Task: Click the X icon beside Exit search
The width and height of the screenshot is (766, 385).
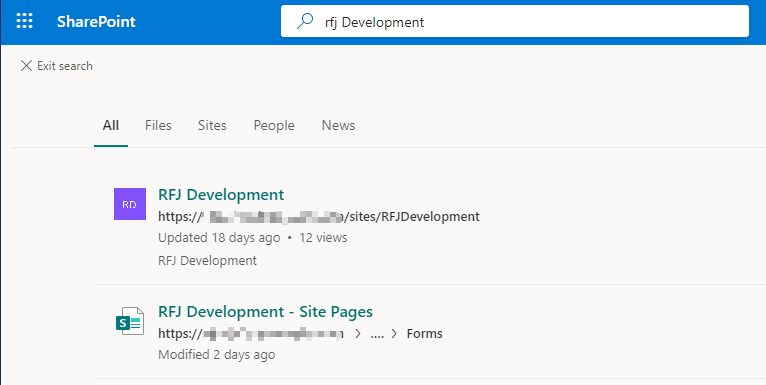Action: 26,66
